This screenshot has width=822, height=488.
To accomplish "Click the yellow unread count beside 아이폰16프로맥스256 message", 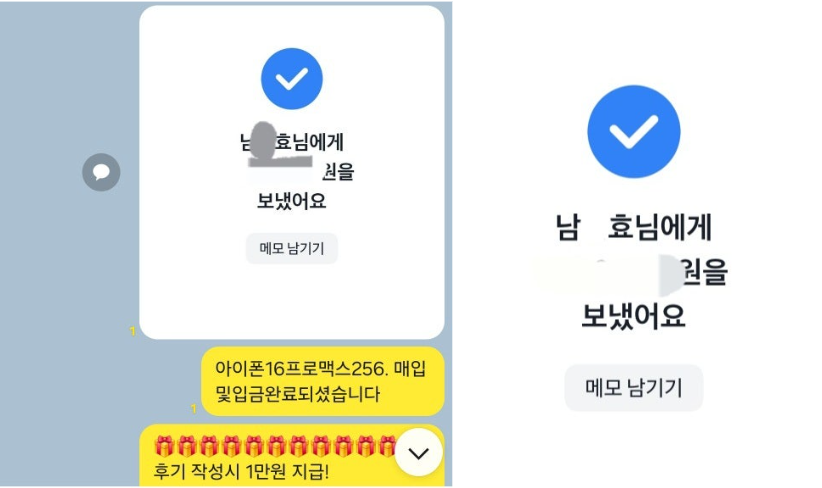I will 193,408.
